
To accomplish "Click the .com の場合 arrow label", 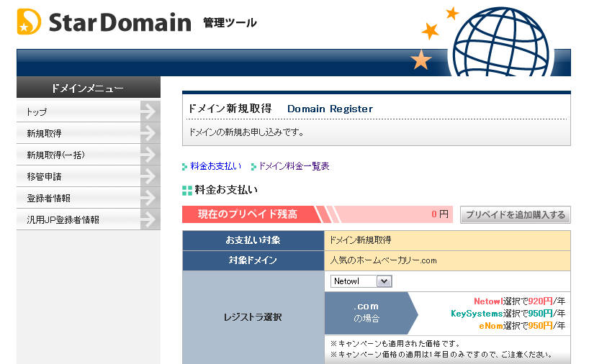I will tap(371, 313).
